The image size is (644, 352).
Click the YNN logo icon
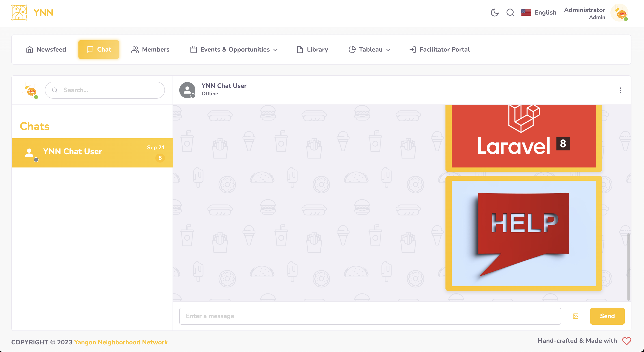pyautogui.click(x=19, y=13)
